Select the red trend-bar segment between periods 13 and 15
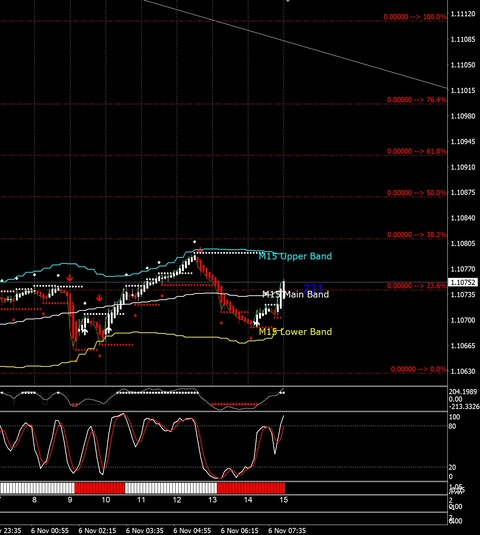This screenshot has height=535, width=480. [x=251, y=488]
